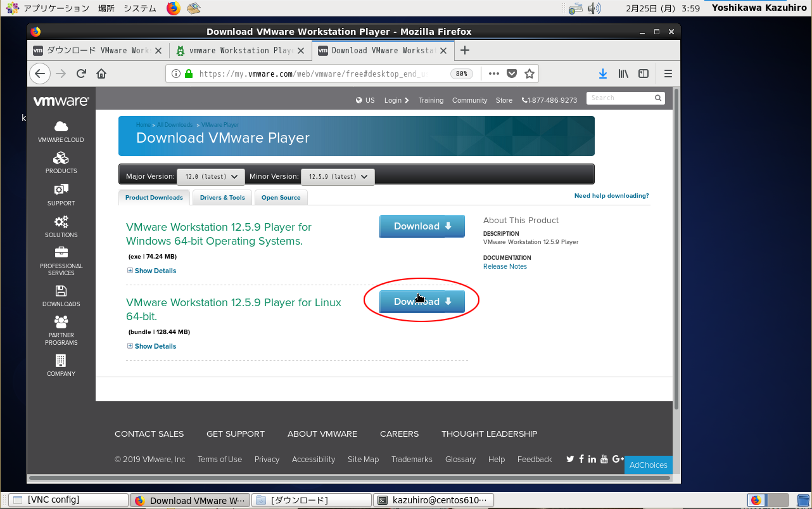Open Major Version 12.0 dropdown
812x509 pixels.
coord(210,177)
